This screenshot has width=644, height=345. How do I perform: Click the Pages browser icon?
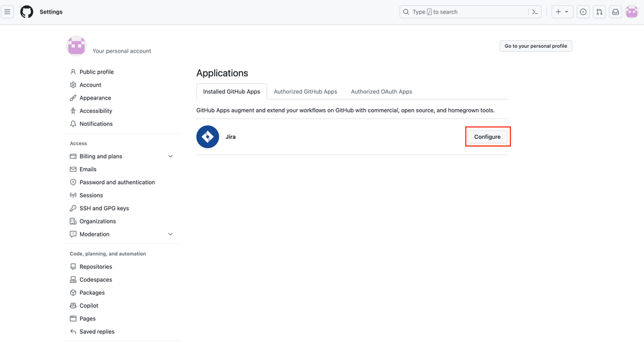click(73, 319)
